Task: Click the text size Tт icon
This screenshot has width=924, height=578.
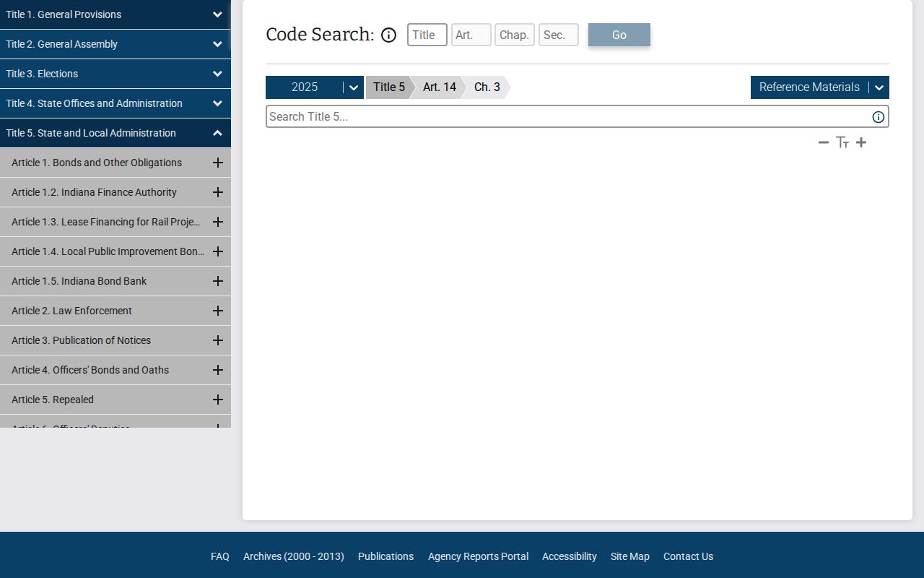Action: tap(842, 142)
